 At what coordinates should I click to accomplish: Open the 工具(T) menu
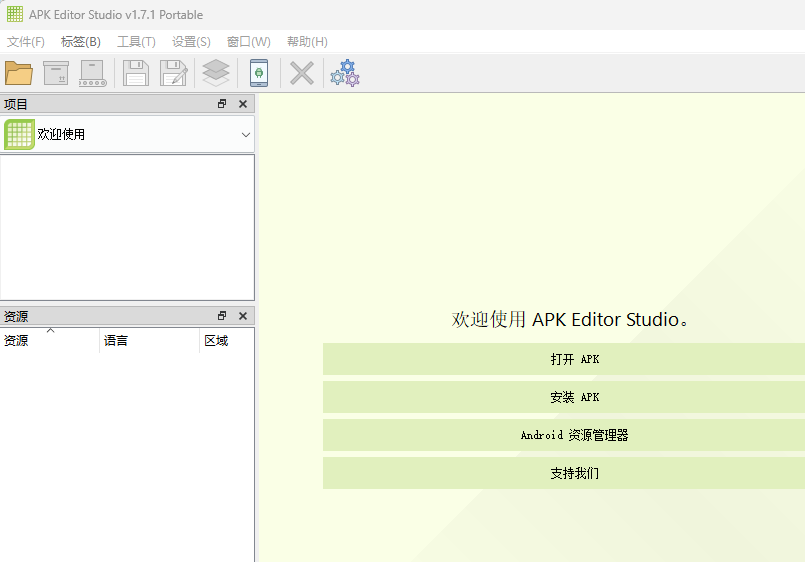(136, 42)
